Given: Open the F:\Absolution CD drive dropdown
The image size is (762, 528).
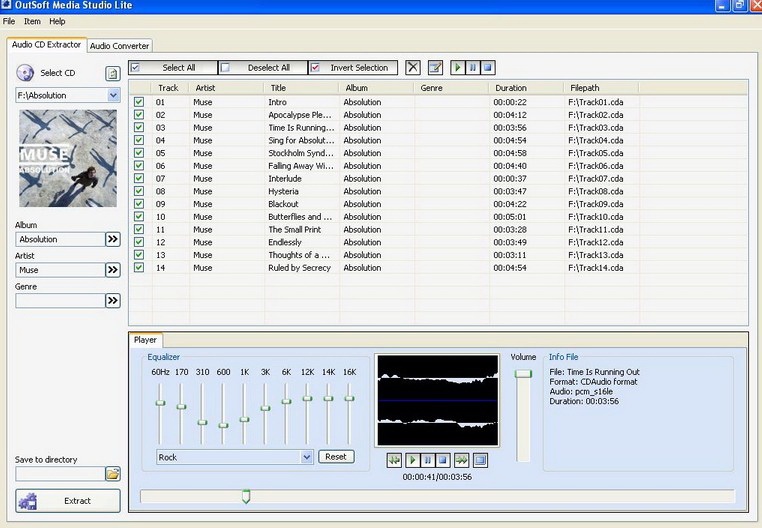Looking at the screenshot, I should point(113,96).
